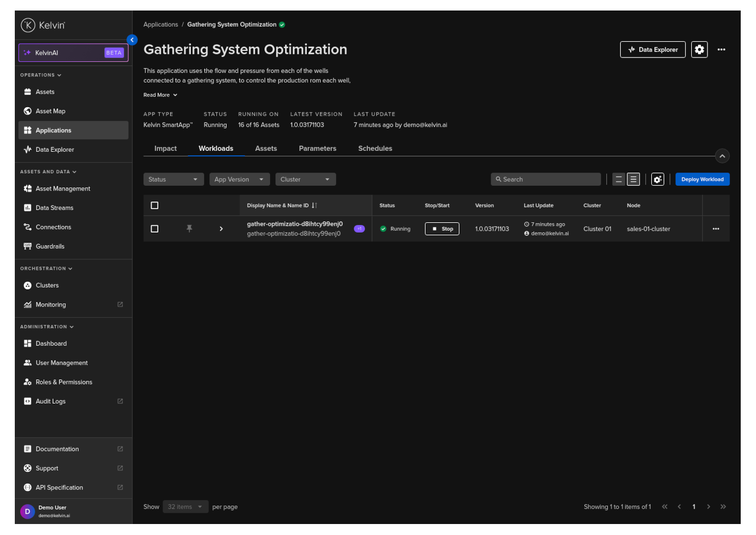Image resolution: width=756 pixels, height=535 pixels.
Task: Tick the checkbox for gather-optimizatio workload row
Action: pyautogui.click(x=155, y=229)
